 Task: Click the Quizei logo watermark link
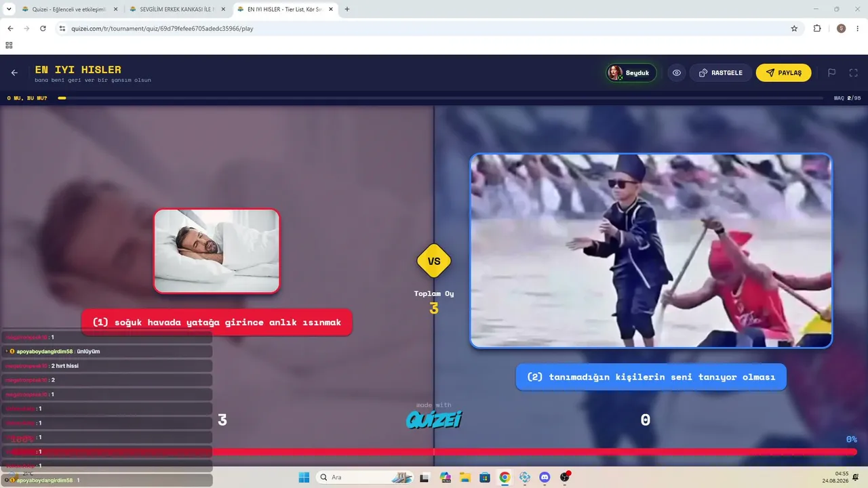[x=434, y=420]
